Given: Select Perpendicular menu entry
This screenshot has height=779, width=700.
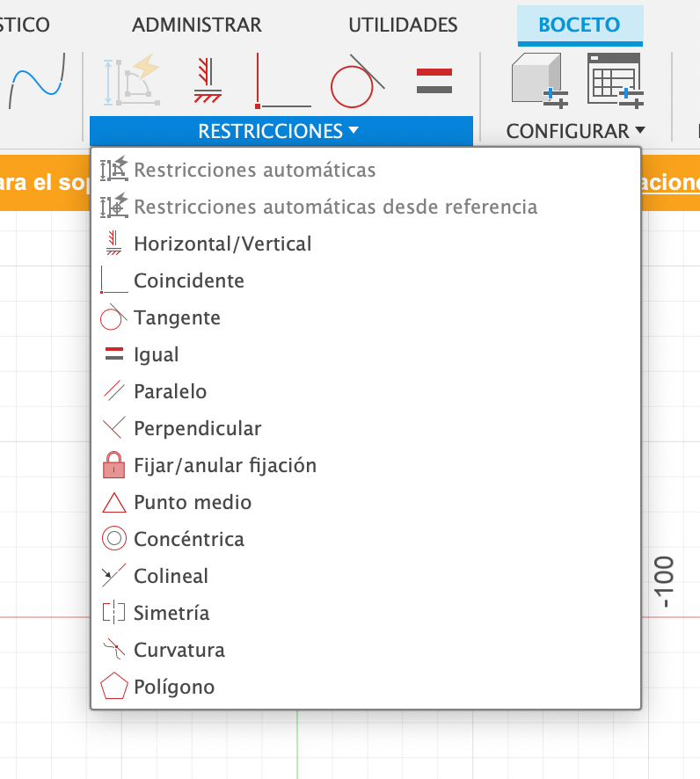Looking at the screenshot, I should (197, 428).
